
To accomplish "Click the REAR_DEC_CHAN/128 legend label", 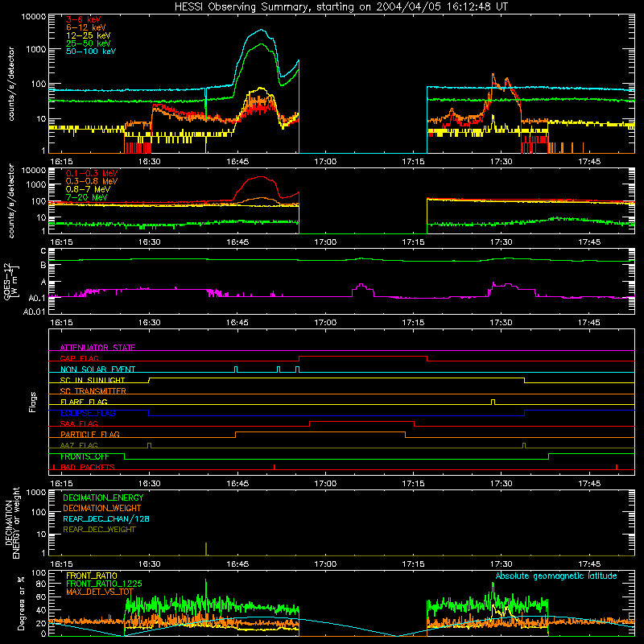I will pyautogui.click(x=106, y=519).
